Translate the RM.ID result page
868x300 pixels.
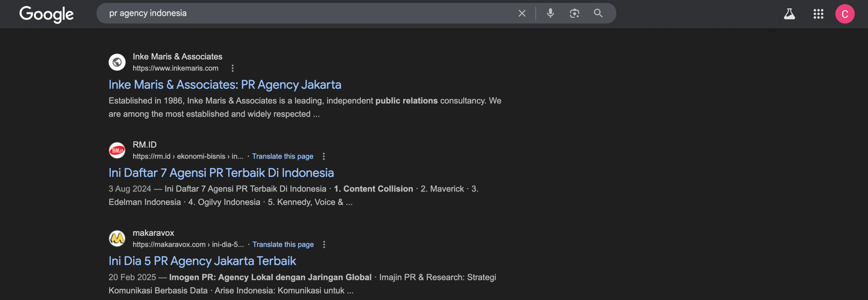[x=283, y=156]
